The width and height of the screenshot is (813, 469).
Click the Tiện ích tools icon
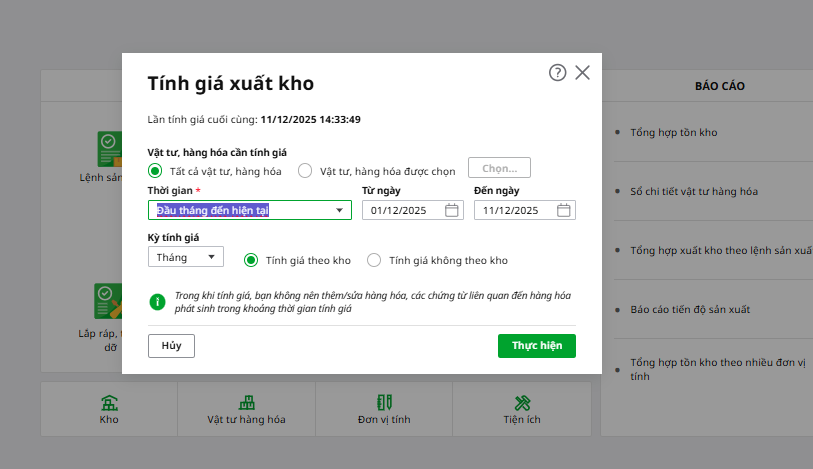point(521,402)
